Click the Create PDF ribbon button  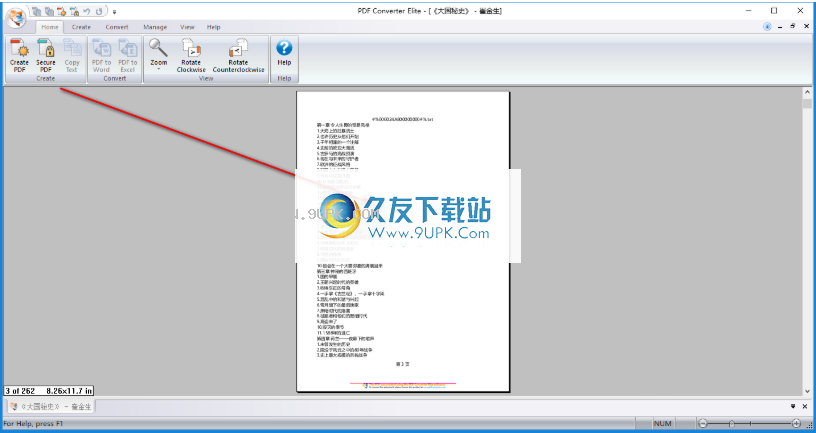[x=20, y=56]
